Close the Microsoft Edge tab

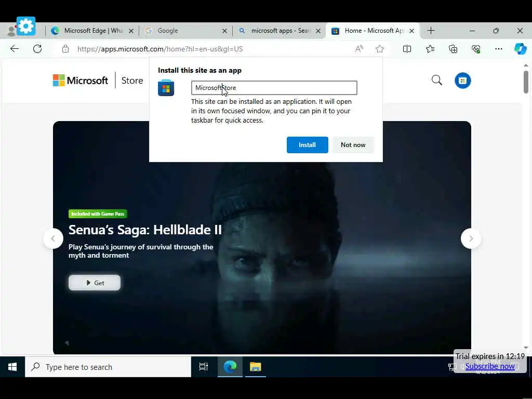(131, 31)
